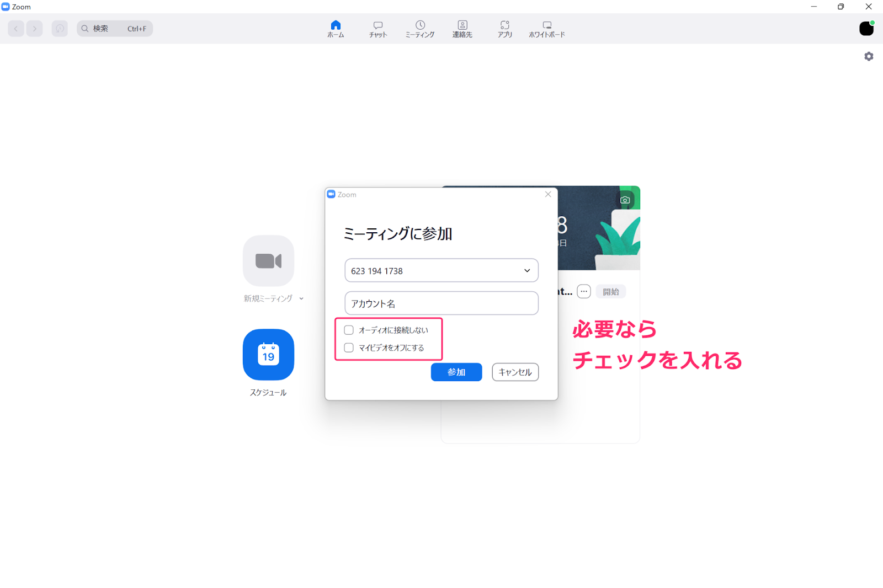Viewport: 883px width, 588px height.
Task: Click the 検索 search box
Action: 115,29
